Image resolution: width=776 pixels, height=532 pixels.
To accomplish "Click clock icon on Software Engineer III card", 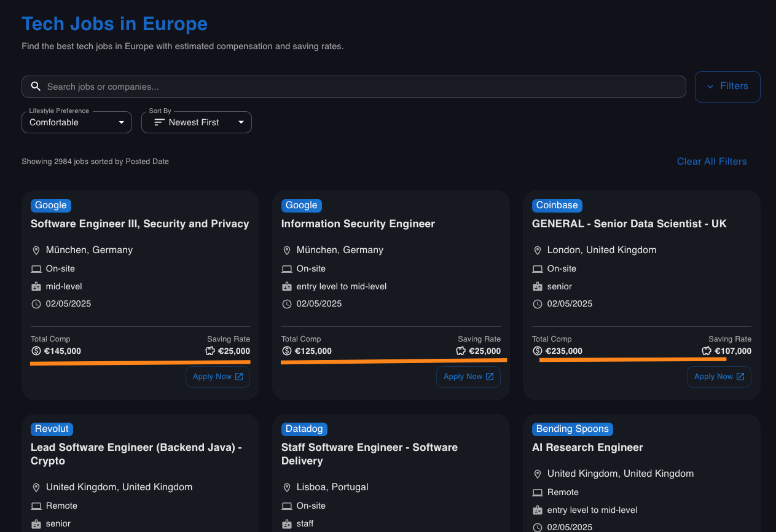I will click(x=36, y=304).
